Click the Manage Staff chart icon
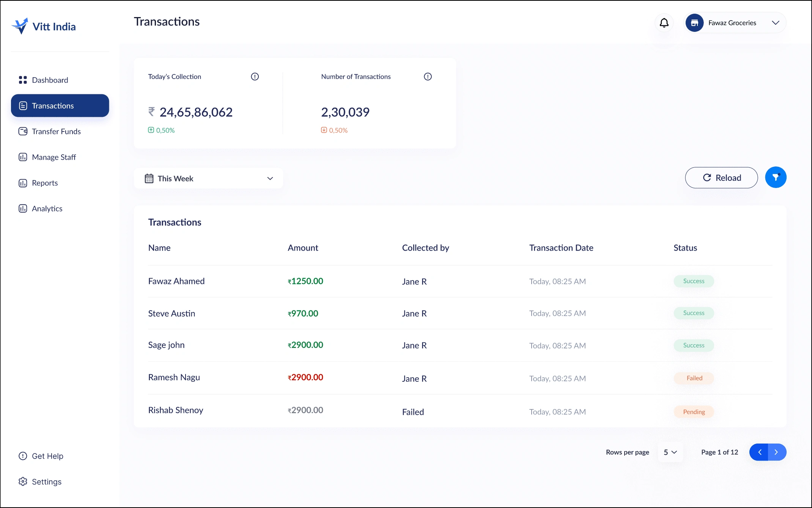 click(x=23, y=157)
